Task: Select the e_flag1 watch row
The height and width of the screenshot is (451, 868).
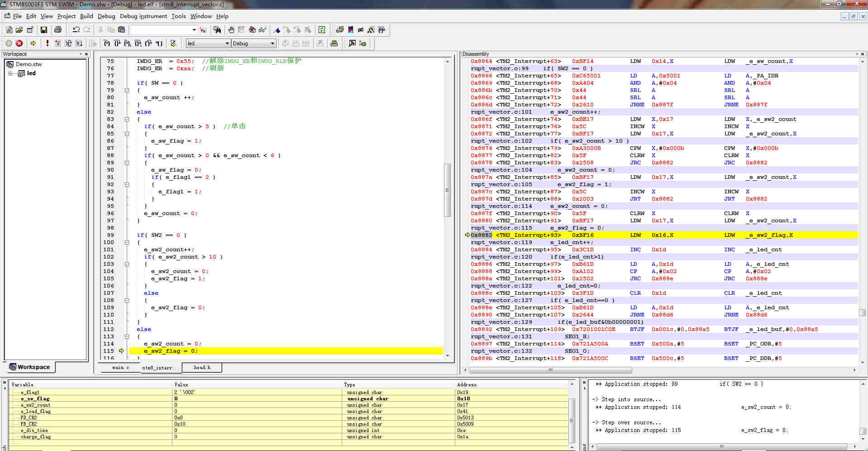Action: [x=289, y=393]
